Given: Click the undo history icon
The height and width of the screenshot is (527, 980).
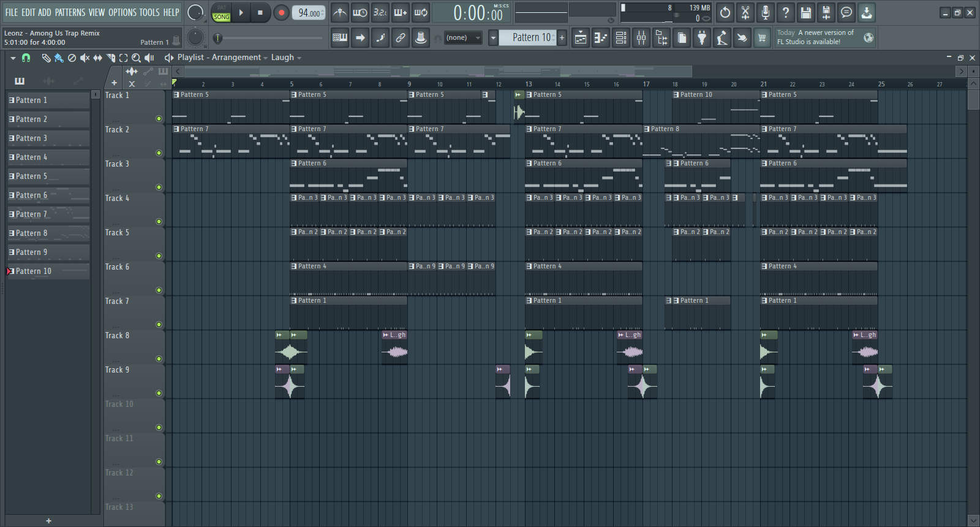Looking at the screenshot, I should [725, 12].
